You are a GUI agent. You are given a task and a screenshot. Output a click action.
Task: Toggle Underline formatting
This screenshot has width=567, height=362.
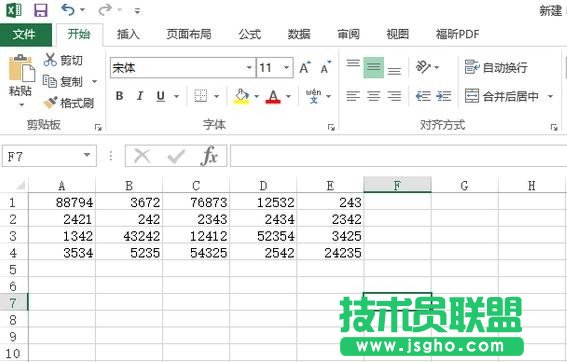coord(161,96)
